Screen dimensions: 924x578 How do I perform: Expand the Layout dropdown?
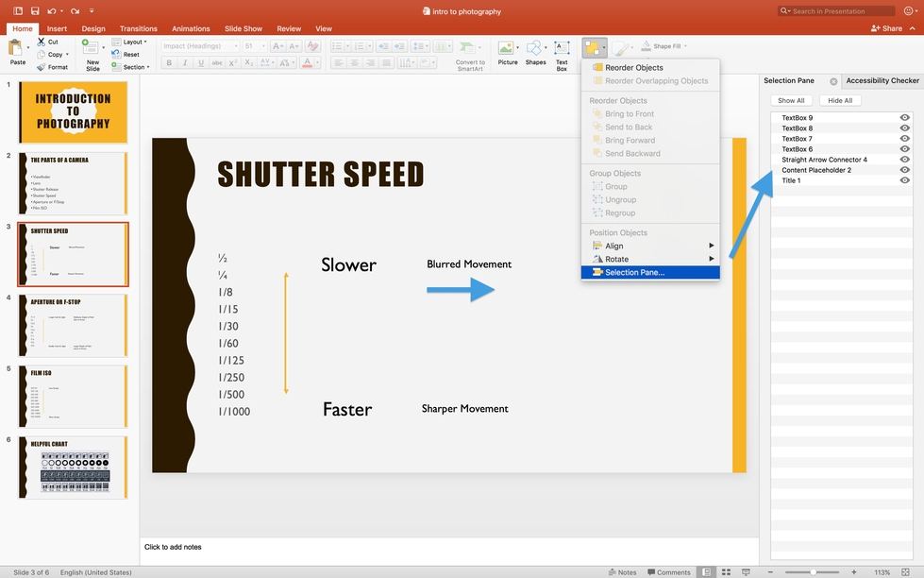pyautogui.click(x=132, y=42)
